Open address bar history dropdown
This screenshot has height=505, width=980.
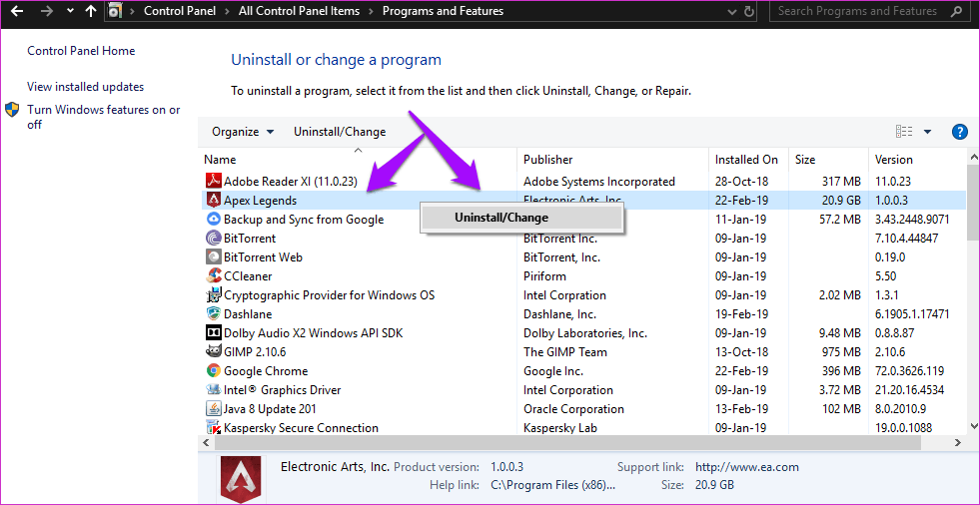(733, 11)
